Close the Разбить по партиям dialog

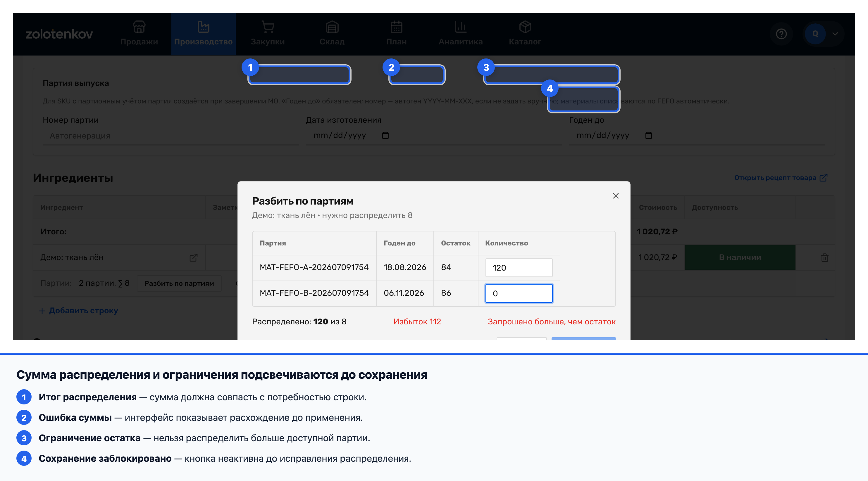pyautogui.click(x=616, y=195)
